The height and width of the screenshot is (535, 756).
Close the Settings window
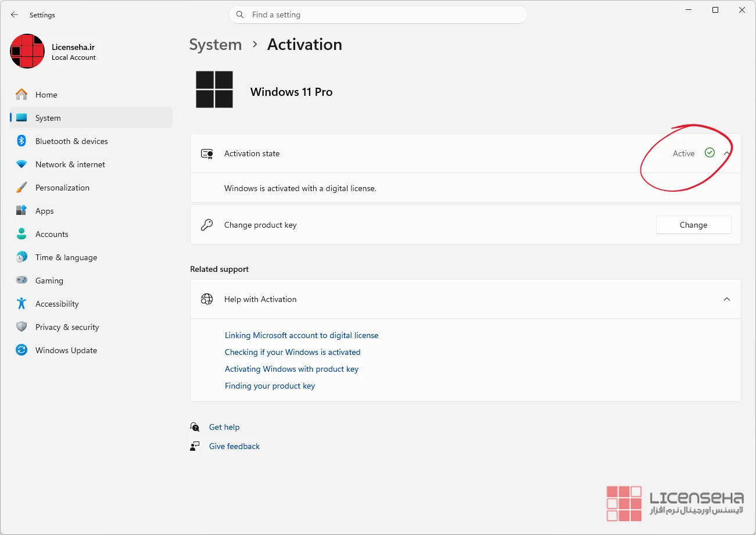tap(742, 10)
